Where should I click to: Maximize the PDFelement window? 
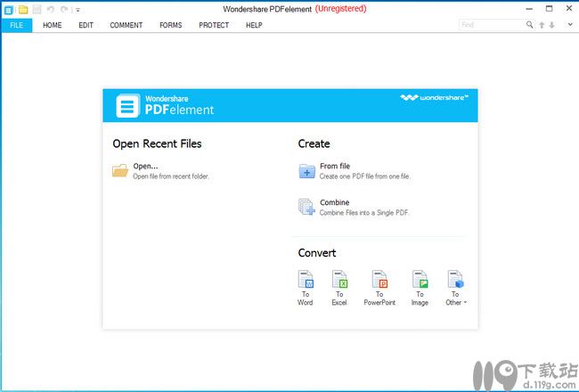pos(550,9)
